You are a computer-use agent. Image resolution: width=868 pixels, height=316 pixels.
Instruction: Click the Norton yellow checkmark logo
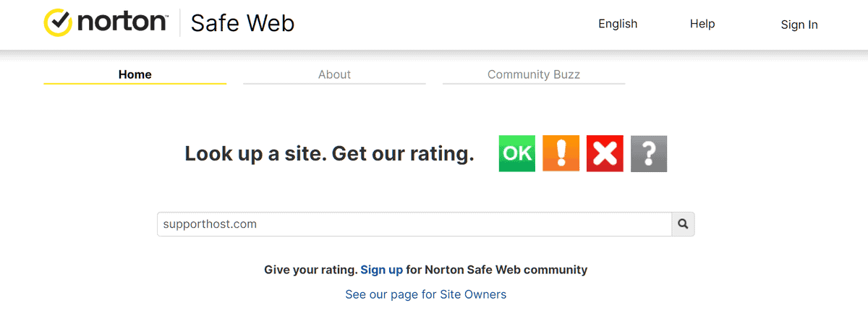[58, 23]
